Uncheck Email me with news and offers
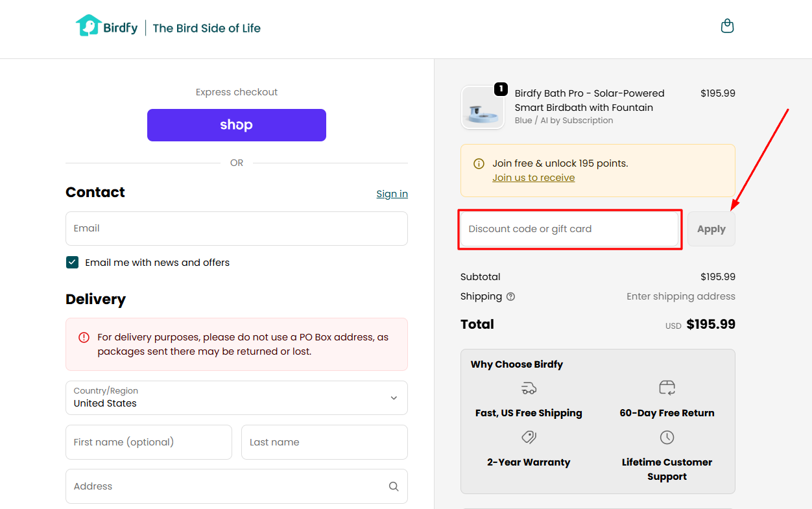 pos(72,263)
